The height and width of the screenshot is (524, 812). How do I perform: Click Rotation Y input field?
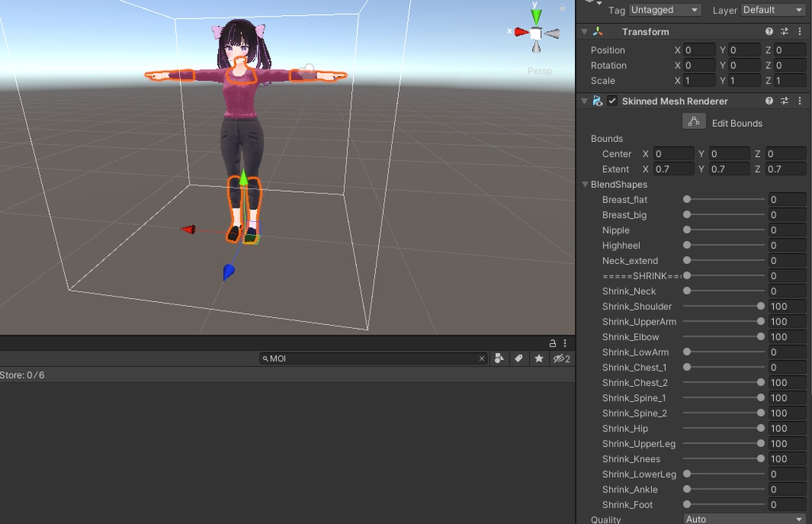pyautogui.click(x=745, y=65)
